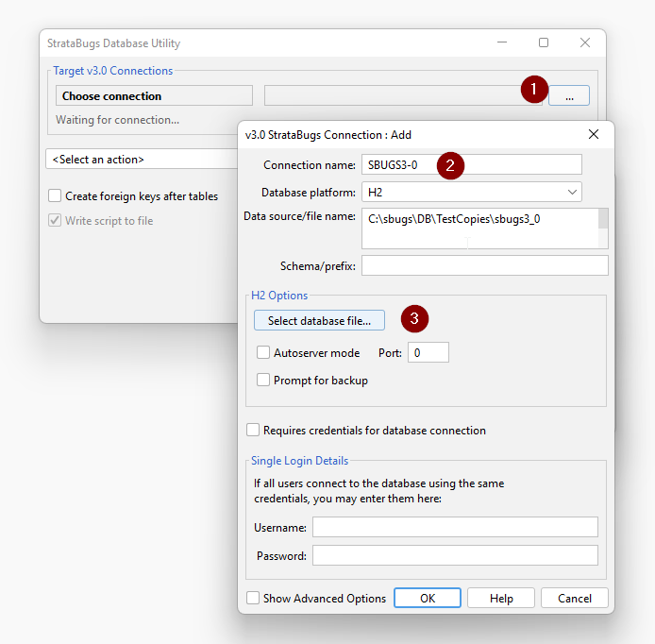Click the Username input field
The height and width of the screenshot is (644, 655).
[x=455, y=527]
